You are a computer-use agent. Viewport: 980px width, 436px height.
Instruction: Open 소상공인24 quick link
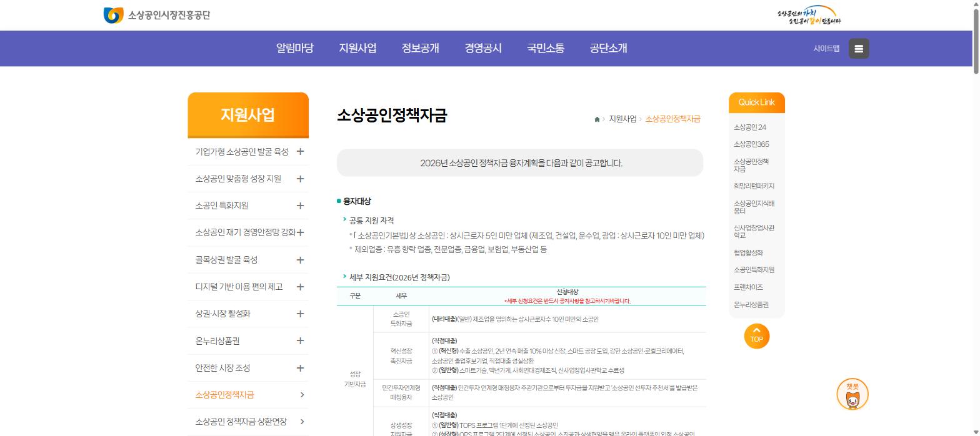750,127
